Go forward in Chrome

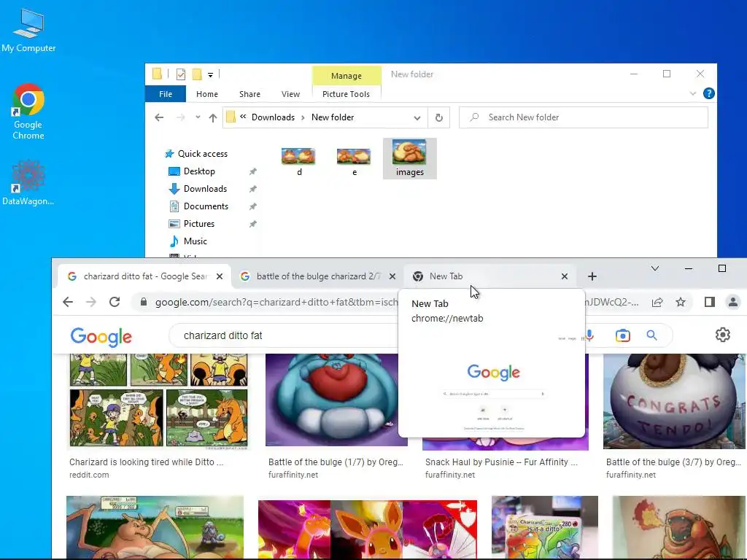pos(91,302)
